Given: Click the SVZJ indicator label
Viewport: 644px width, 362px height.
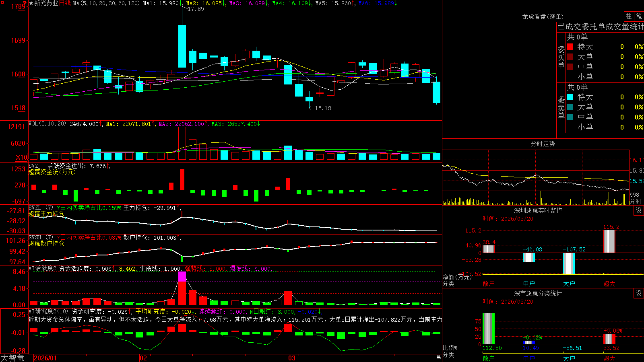Looking at the screenshot, I should [x=35, y=166].
